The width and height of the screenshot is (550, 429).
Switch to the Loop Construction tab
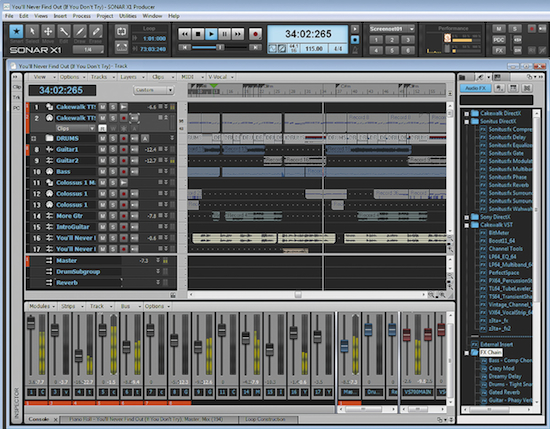(265, 419)
